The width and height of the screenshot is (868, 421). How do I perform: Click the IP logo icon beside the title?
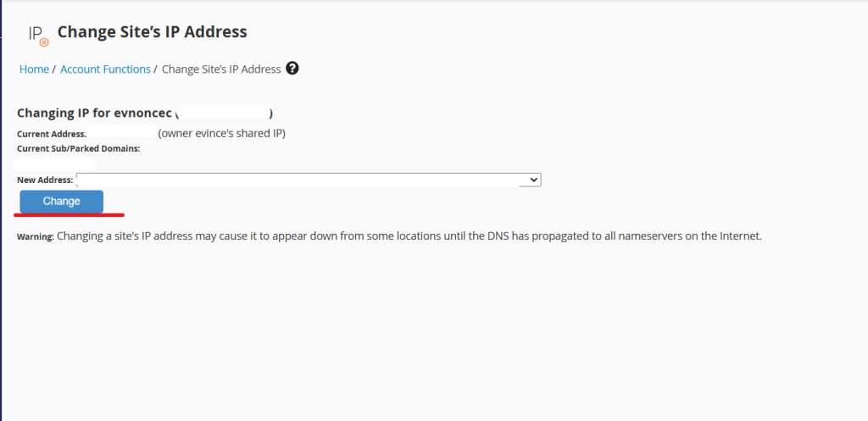click(36, 33)
